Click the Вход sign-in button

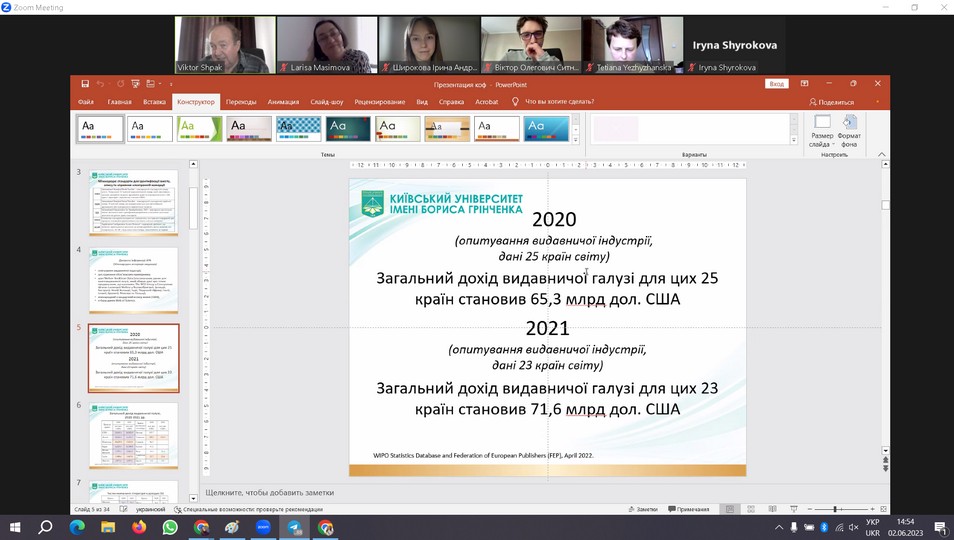(776, 84)
